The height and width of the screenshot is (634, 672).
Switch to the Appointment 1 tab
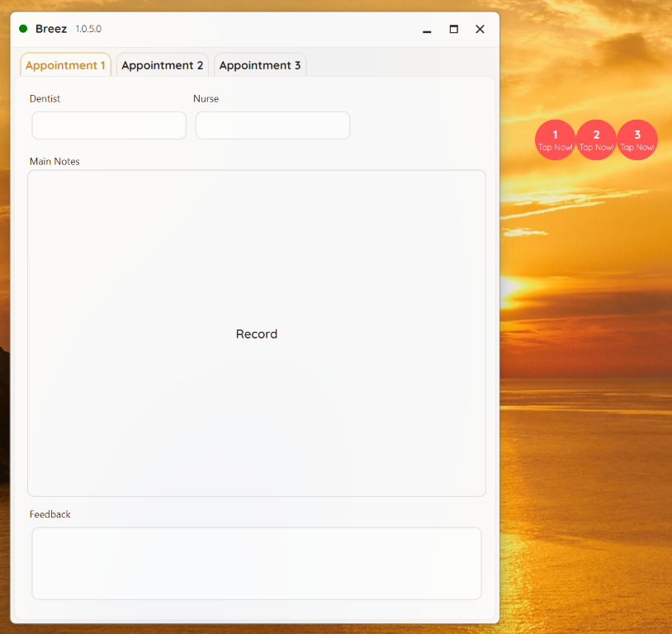pyautogui.click(x=65, y=65)
